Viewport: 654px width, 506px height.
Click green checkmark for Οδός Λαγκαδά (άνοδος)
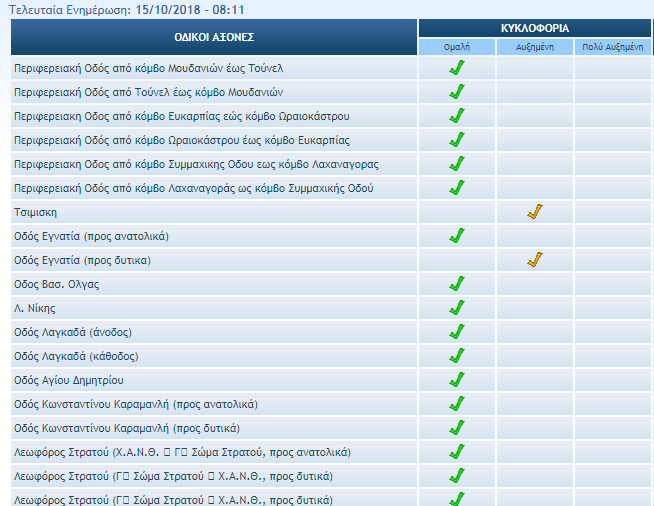tap(457, 332)
